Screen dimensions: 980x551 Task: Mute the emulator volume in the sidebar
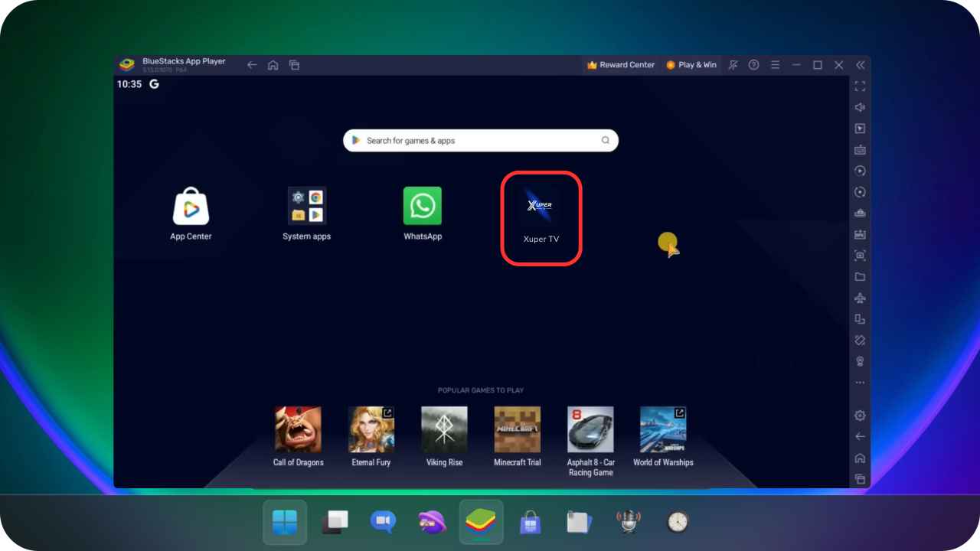click(x=859, y=107)
